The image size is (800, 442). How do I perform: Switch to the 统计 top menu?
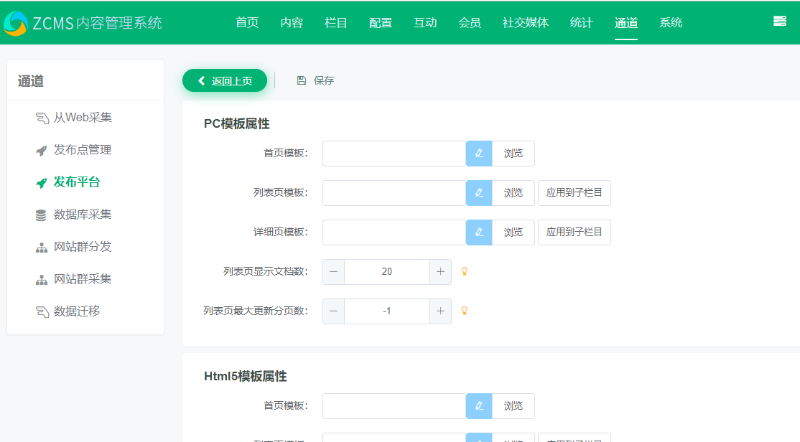pos(581,22)
